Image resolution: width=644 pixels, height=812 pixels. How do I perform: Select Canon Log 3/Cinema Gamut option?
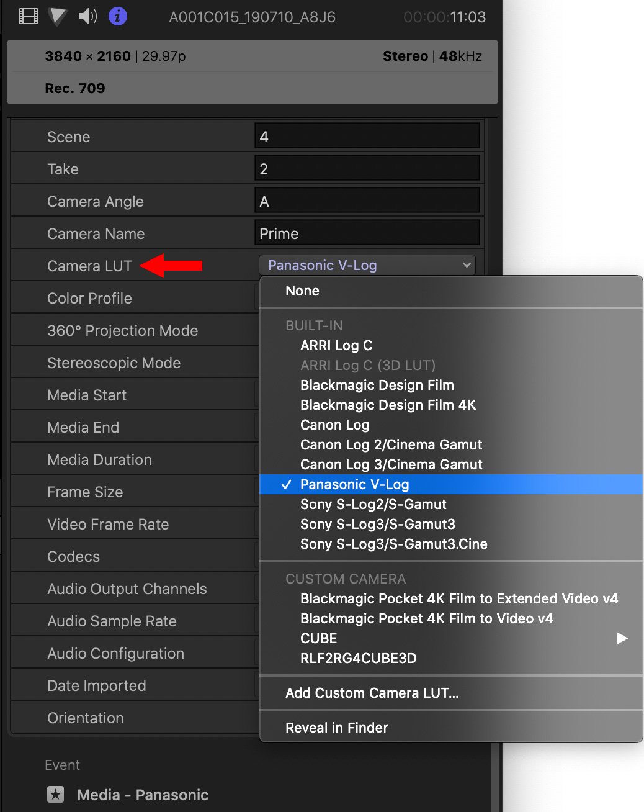click(391, 464)
